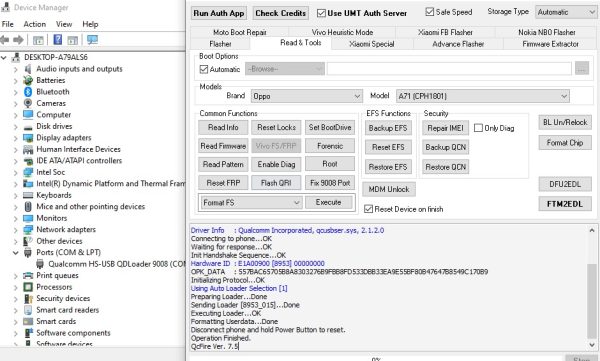
Task: Click the Scan for hardware changes monitor icon
Action: pos(93,39)
